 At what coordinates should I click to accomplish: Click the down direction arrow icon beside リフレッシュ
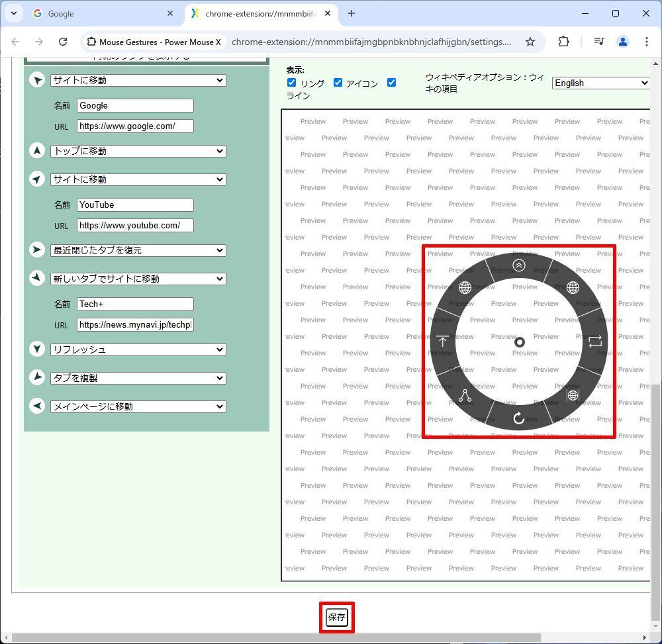(37, 349)
